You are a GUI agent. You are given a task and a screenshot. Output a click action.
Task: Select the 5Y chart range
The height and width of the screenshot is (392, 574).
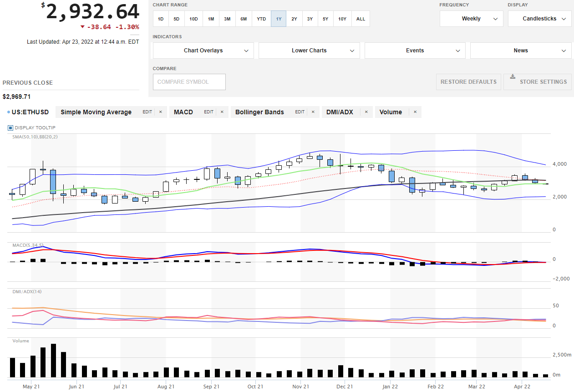pyautogui.click(x=325, y=19)
